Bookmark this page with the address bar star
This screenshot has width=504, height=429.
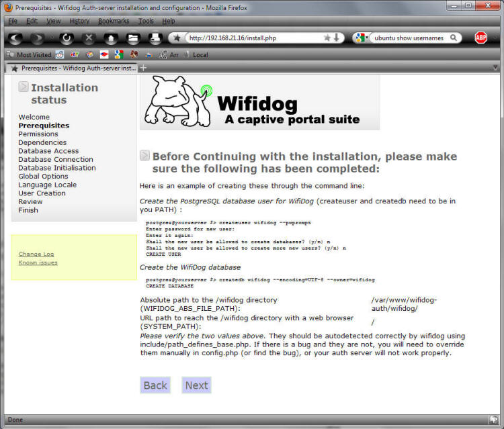click(327, 38)
